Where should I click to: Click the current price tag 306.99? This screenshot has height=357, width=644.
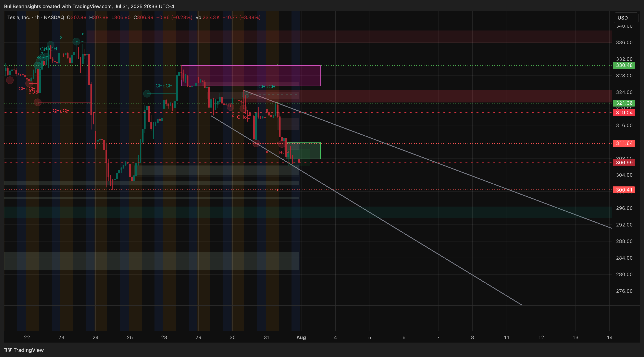click(624, 162)
